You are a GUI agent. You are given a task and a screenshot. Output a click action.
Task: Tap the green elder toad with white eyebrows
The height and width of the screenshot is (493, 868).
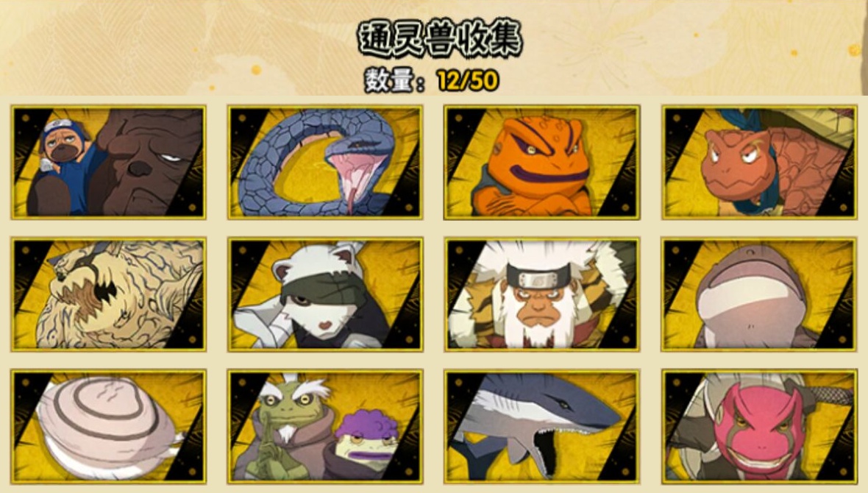click(287, 427)
